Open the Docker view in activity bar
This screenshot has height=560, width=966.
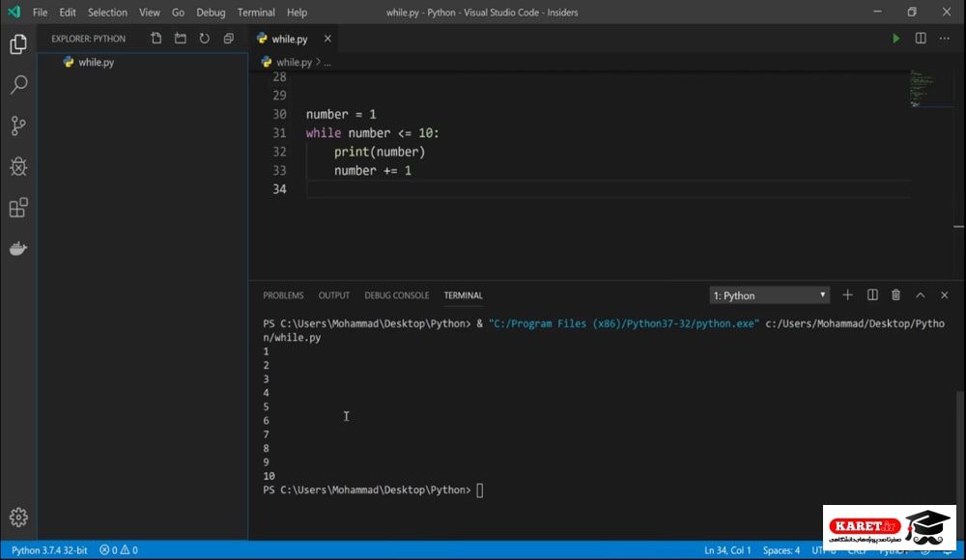coord(18,248)
